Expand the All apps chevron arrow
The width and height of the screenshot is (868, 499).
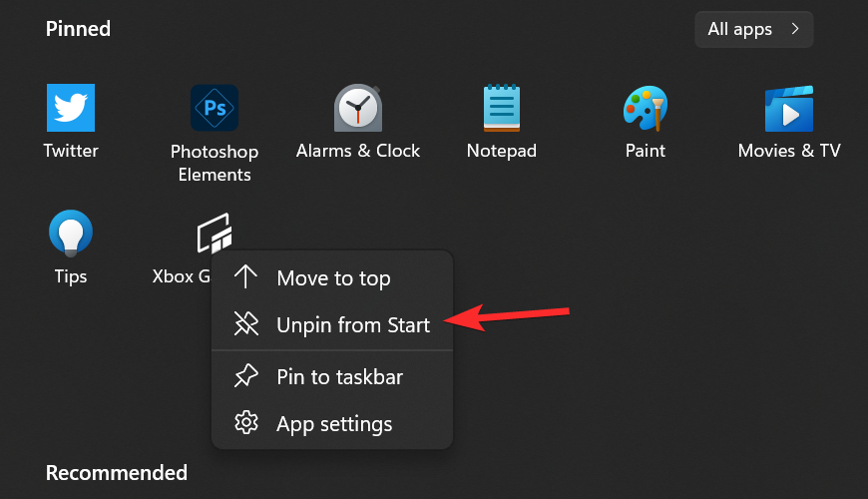pos(795,30)
